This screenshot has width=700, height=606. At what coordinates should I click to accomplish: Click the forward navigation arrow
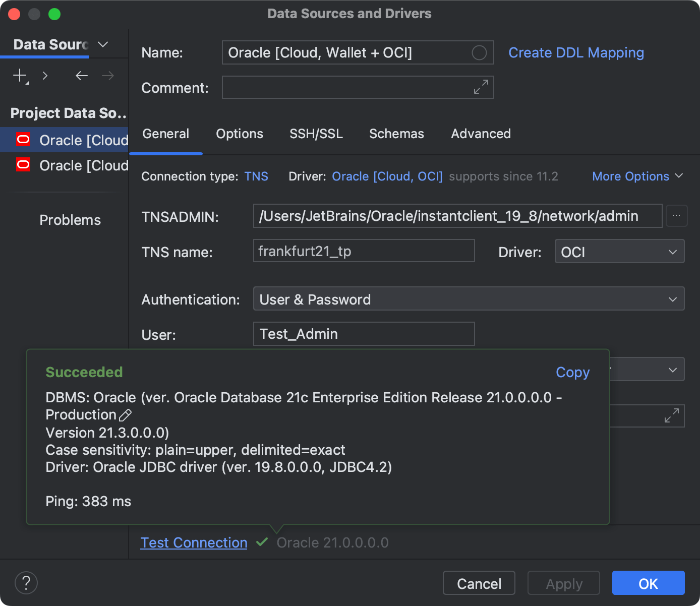(x=107, y=76)
